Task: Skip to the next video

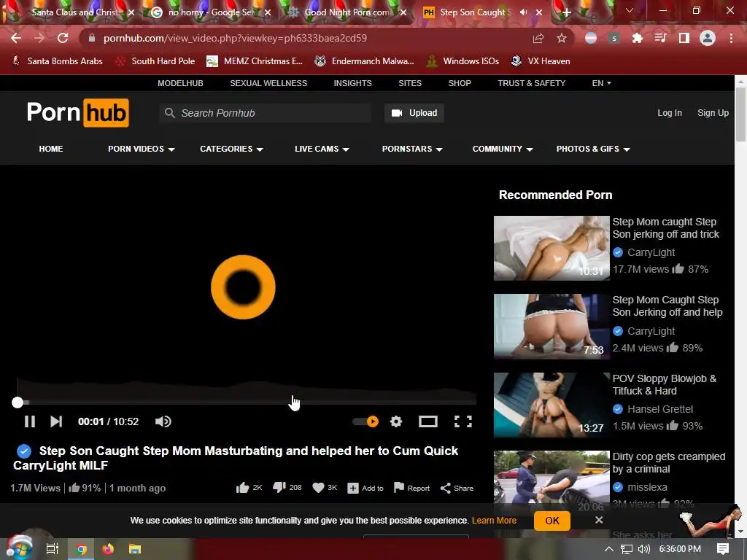Action: (x=56, y=421)
